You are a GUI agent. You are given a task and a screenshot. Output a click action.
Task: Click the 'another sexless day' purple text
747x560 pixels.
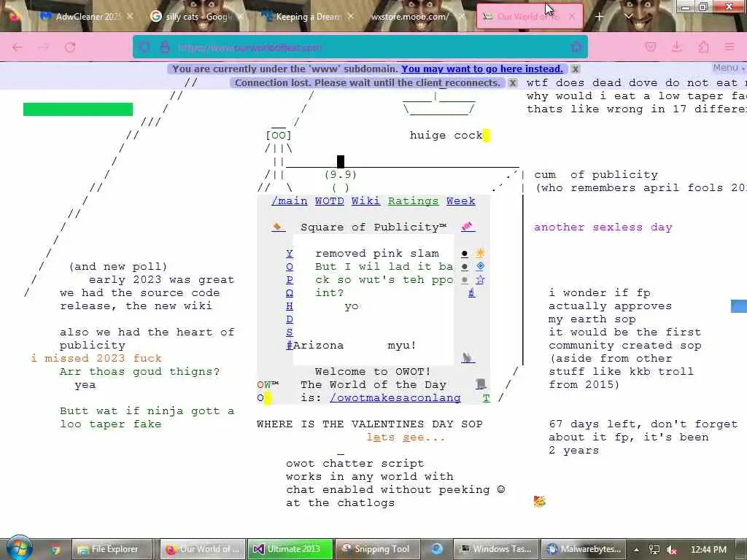[603, 227]
